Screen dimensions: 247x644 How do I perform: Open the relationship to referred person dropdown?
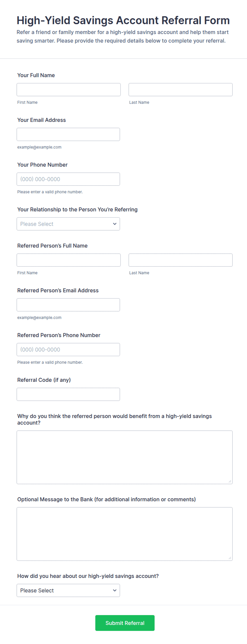(x=68, y=224)
